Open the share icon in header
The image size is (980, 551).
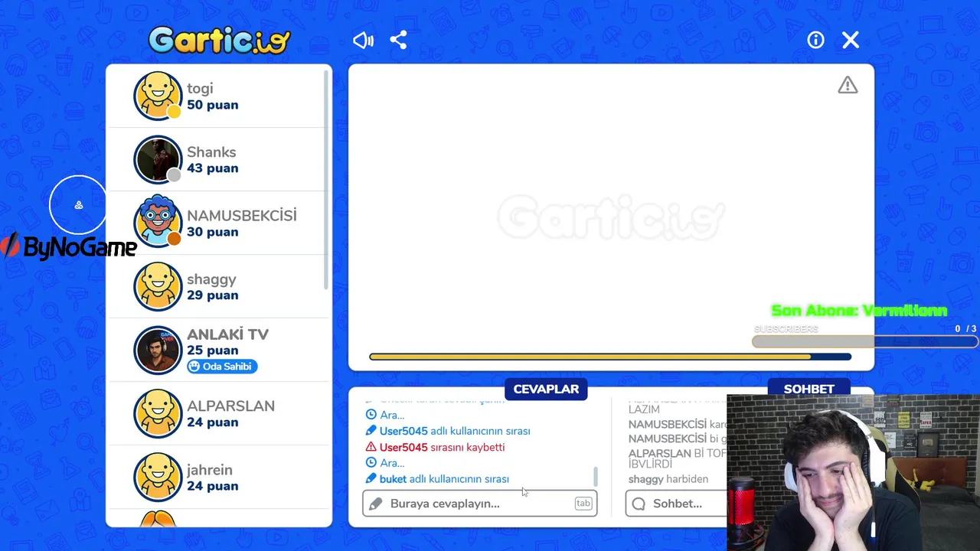coord(398,40)
